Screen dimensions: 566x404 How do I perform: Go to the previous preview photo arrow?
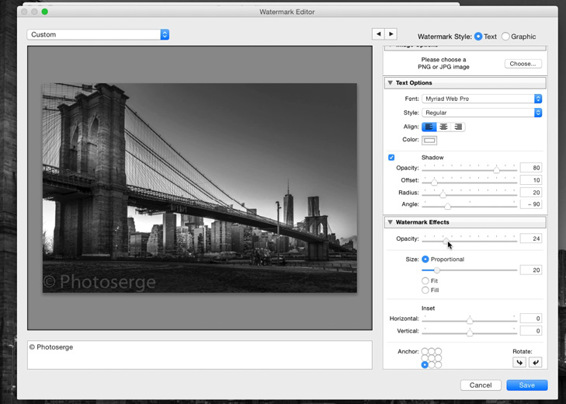(x=378, y=34)
